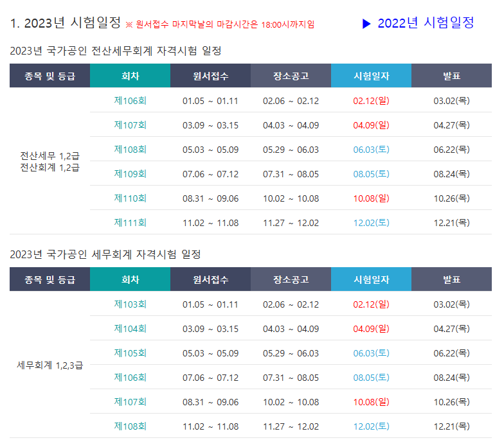This screenshot has width=504, height=447.
Task: Click the 전산세무 1,2급 전산회계 1,2급 cell
Action: (50, 162)
